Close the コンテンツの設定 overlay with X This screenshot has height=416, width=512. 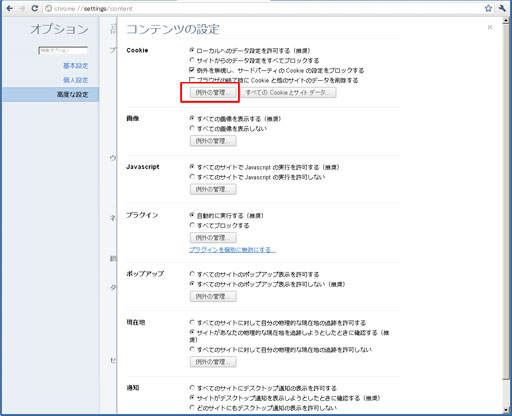point(490,27)
